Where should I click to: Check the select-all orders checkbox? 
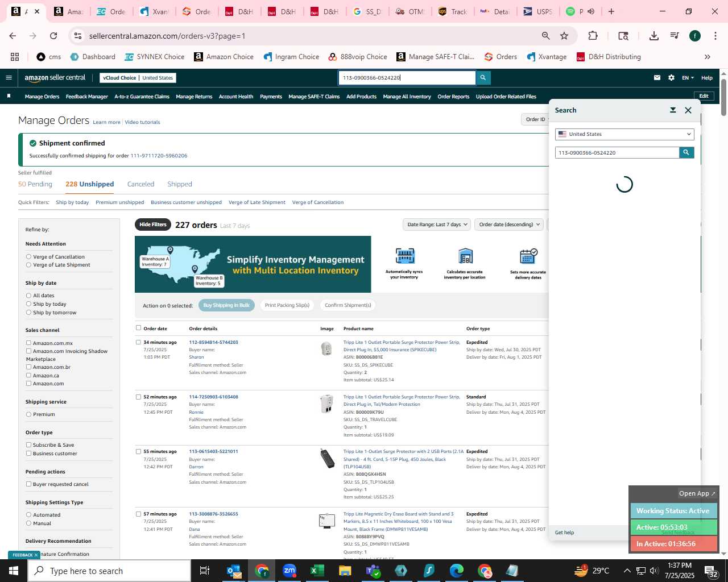coord(138,328)
